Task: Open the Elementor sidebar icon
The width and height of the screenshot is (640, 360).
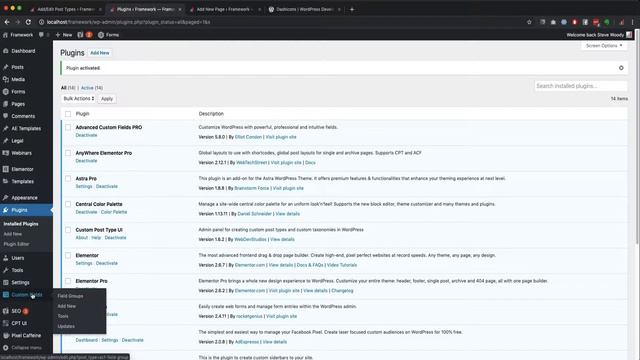Action: click(x=6, y=169)
